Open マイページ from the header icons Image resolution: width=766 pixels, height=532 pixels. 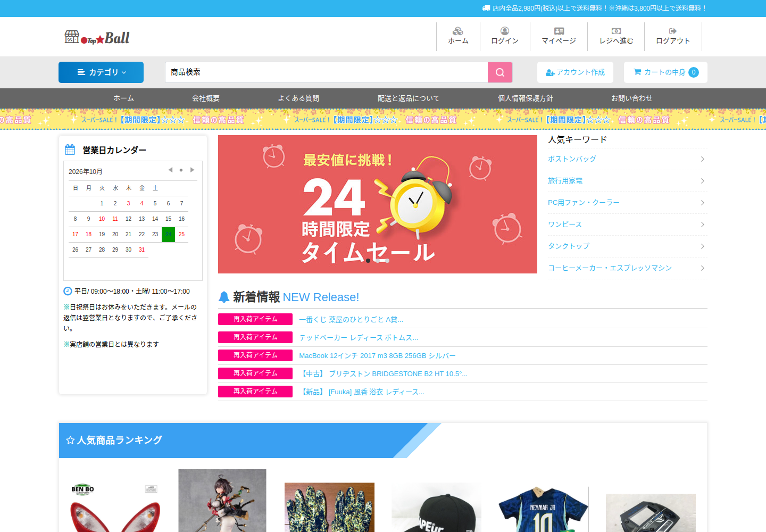point(559,36)
